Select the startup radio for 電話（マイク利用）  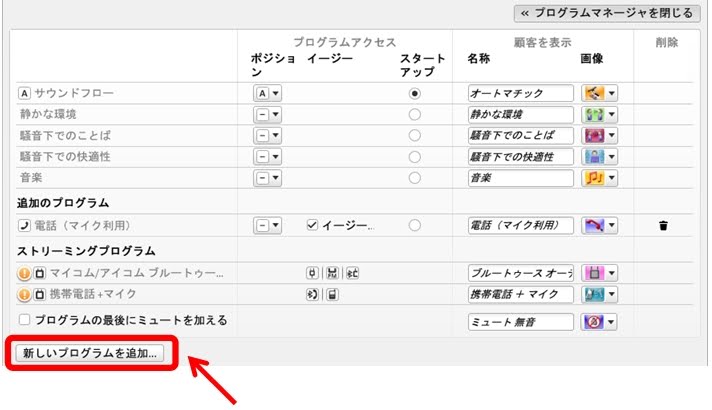(414, 225)
